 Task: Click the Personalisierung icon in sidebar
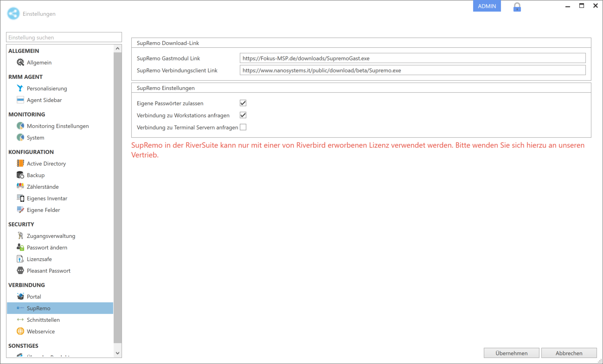click(20, 88)
